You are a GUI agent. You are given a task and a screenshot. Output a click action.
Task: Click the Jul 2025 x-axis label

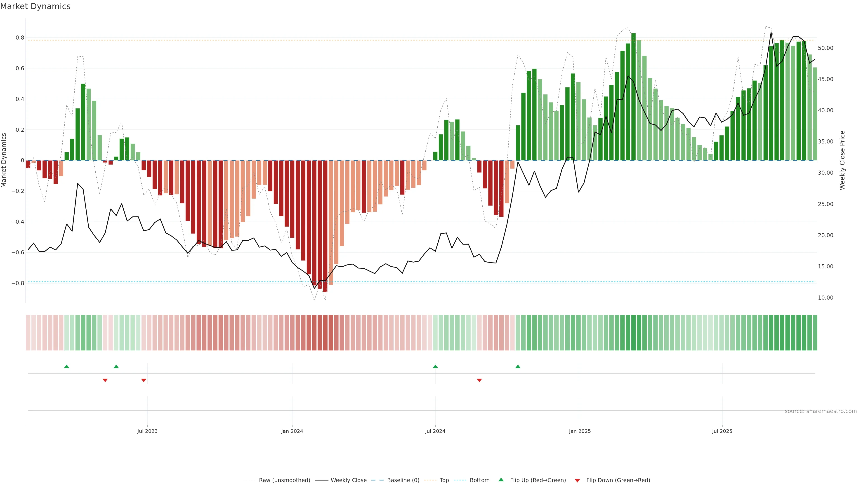[722, 431]
